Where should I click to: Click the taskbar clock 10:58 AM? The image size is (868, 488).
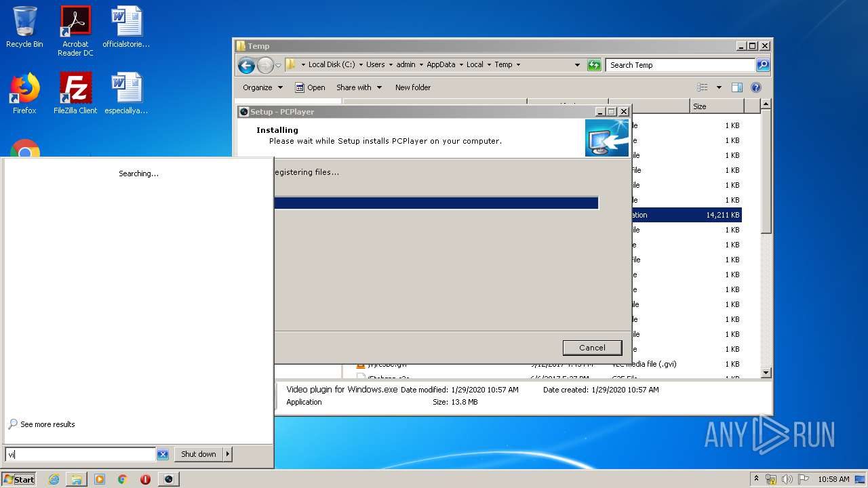pos(833,479)
